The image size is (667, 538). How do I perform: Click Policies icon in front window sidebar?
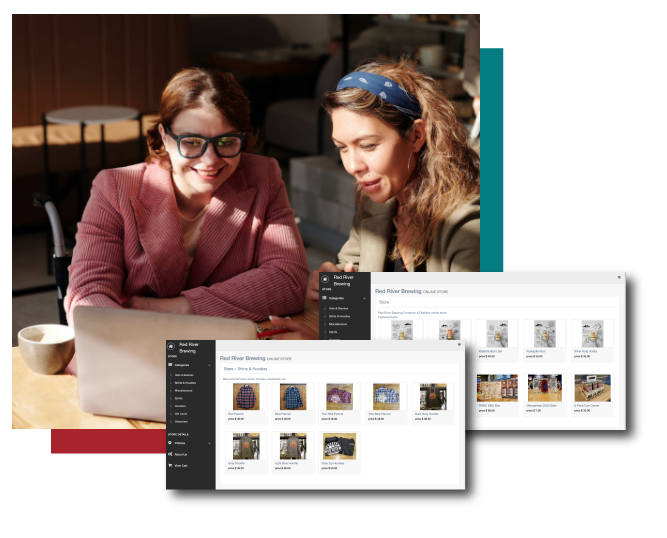[170, 443]
